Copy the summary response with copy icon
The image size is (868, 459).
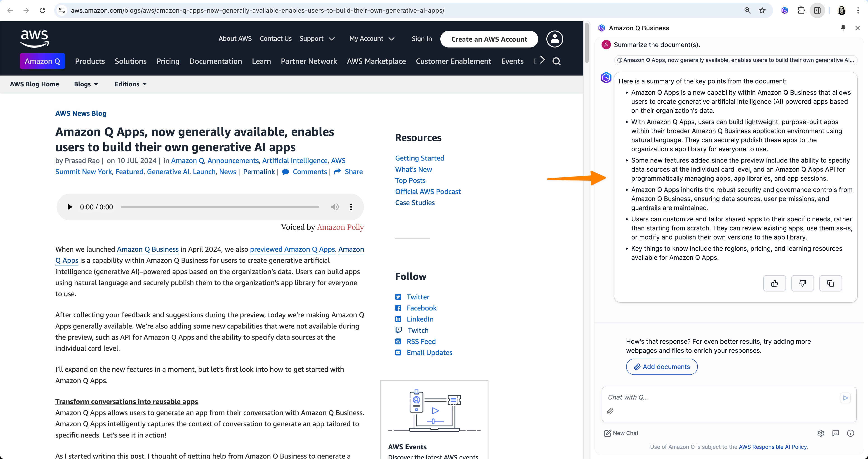[x=830, y=283]
